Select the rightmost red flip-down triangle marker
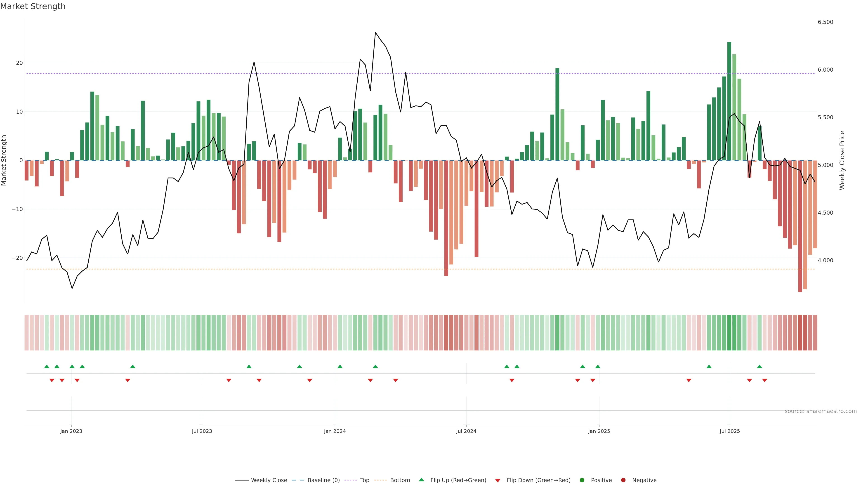This screenshot has height=488, width=868. 764,380
